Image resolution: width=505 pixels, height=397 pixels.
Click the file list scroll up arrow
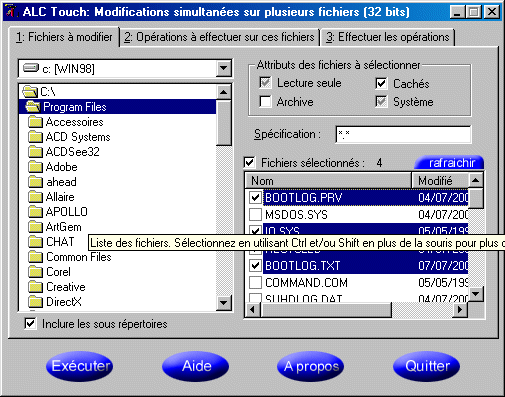[x=476, y=180]
